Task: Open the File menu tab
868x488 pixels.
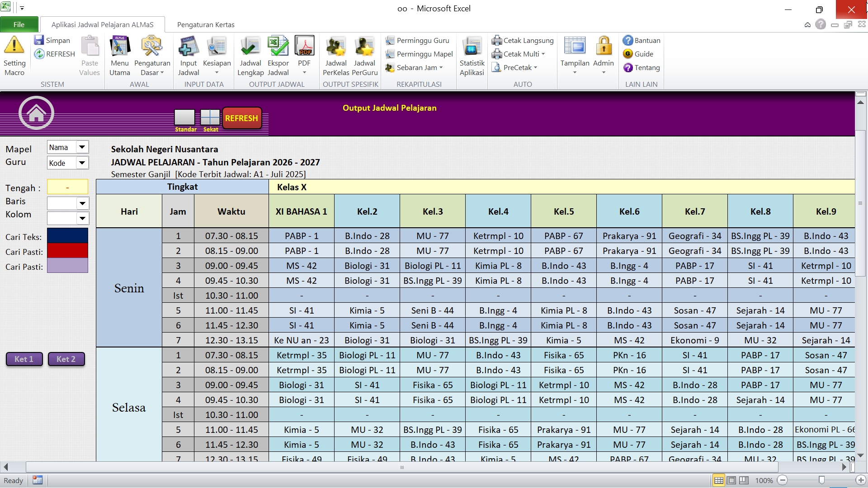Action: point(19,25)
